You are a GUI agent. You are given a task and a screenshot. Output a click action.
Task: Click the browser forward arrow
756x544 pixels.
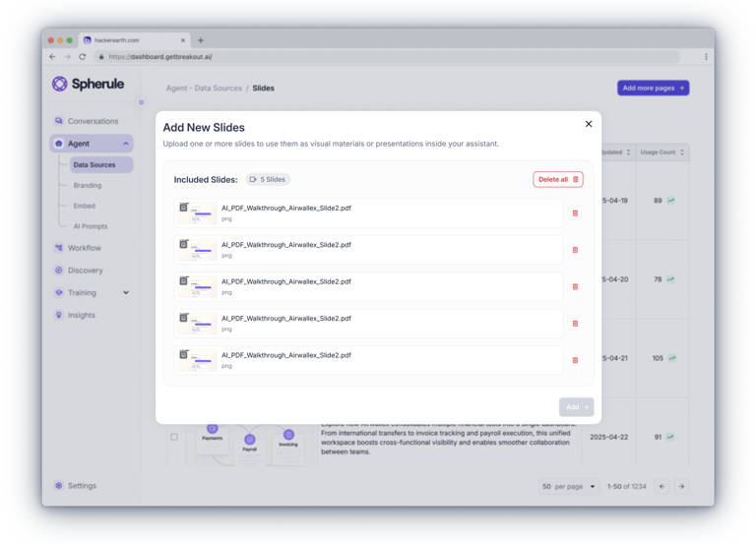pos(68,57)
